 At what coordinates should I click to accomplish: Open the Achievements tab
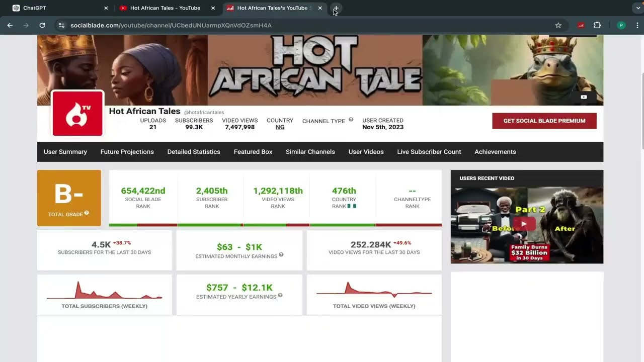pyautogui.click(x=495, y=152)
